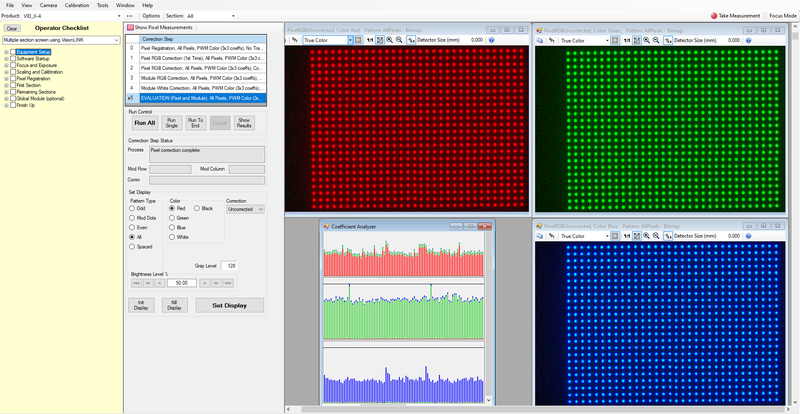Zoom in on the Green bitmap window
Viewport: 800px width, 414px height.
pyautogui.click(x=646, y=40)
